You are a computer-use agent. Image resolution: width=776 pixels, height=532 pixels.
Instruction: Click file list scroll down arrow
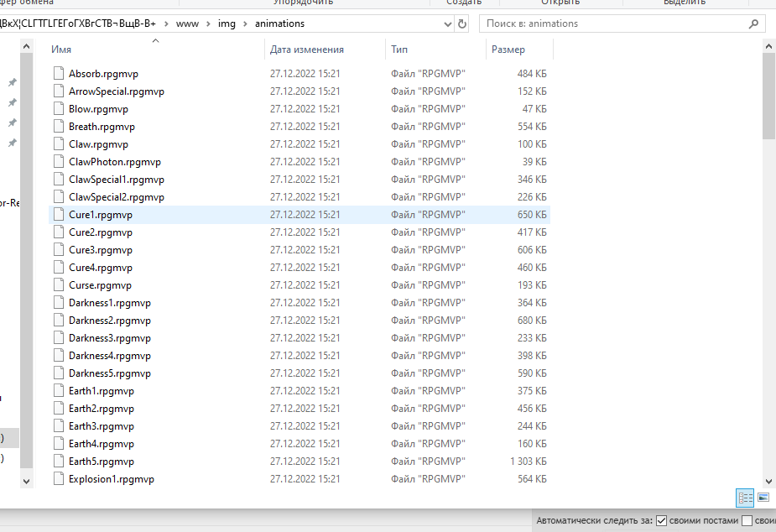768,481
